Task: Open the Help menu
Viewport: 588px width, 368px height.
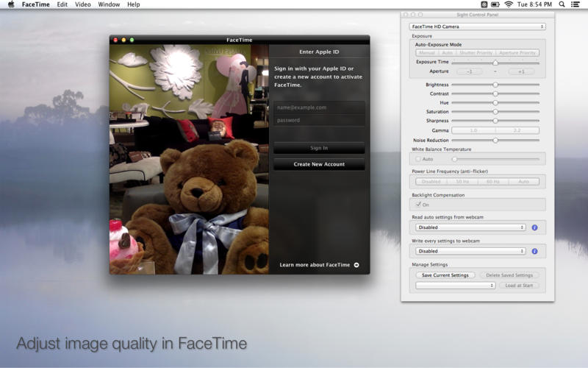Action: click(134, 4)
